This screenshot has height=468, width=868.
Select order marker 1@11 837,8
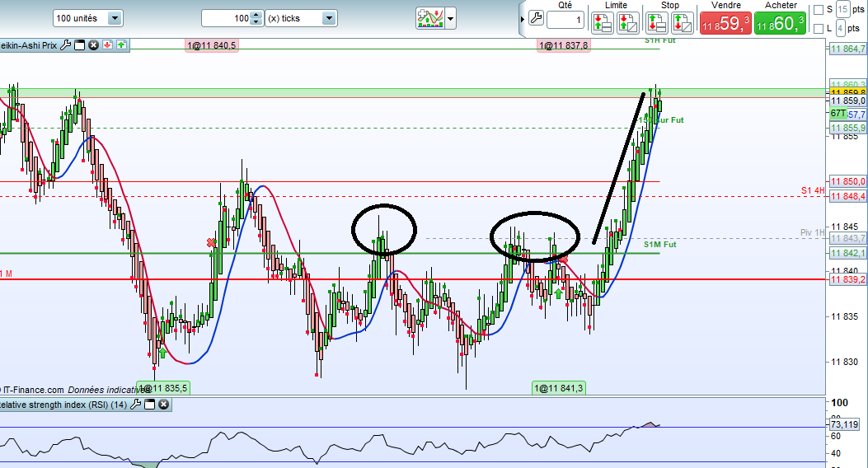(563, 45)
